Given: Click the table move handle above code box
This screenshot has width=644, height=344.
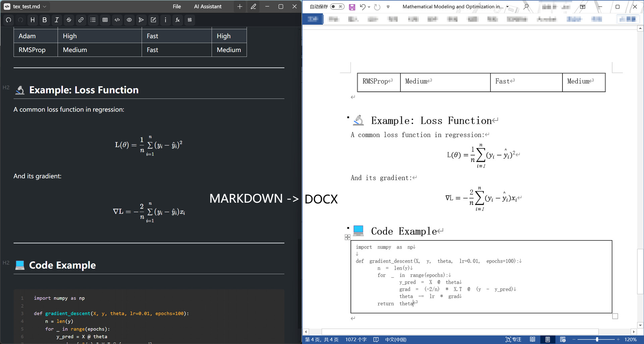Looking at the screenshot, I should click(x=347, y=237).
